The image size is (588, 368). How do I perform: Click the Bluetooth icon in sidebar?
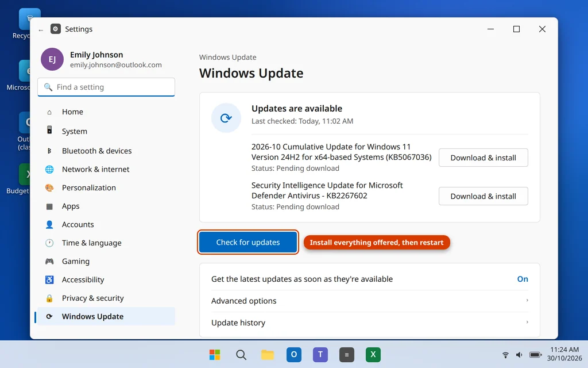point(49,151)
